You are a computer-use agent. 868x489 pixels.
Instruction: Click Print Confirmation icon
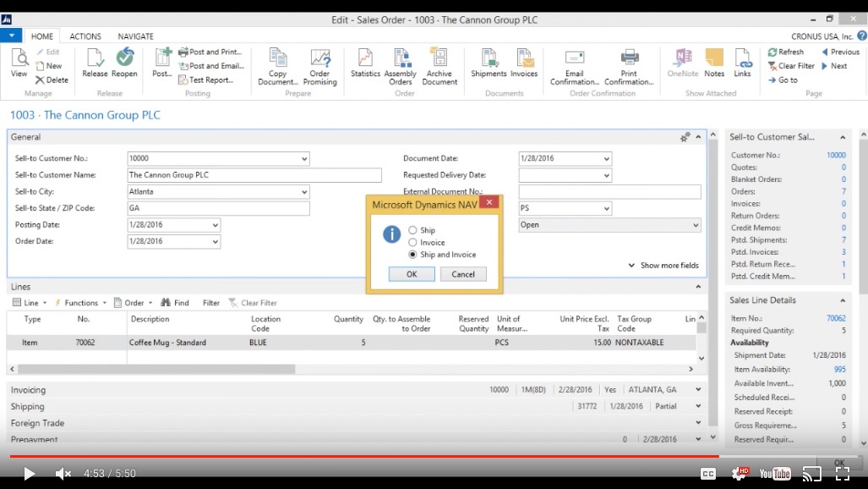coord(629,67)
